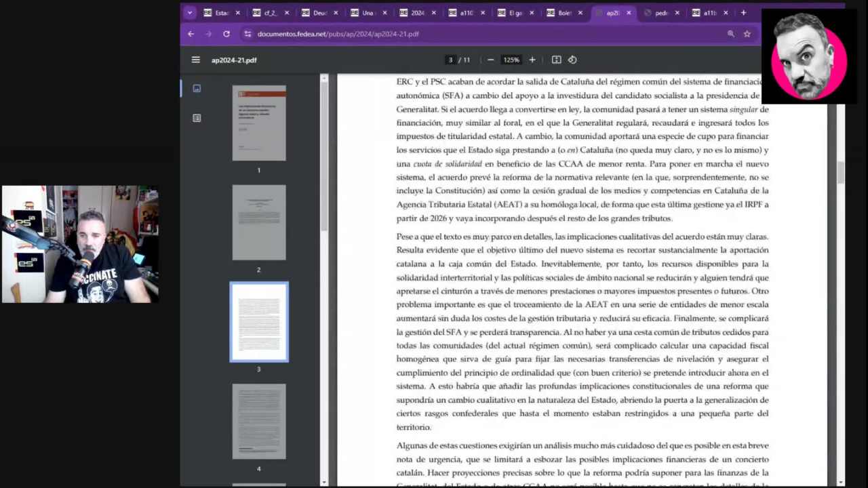This screenshot has width=868, height=488.
Task: Close the 'Una' tab
Action: click(385, 13)
